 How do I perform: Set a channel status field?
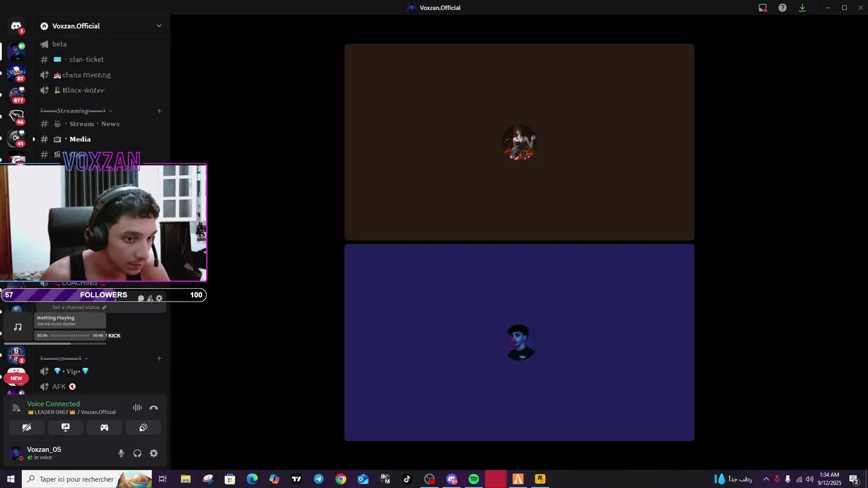pyautogui.click(x=79, y=308)
